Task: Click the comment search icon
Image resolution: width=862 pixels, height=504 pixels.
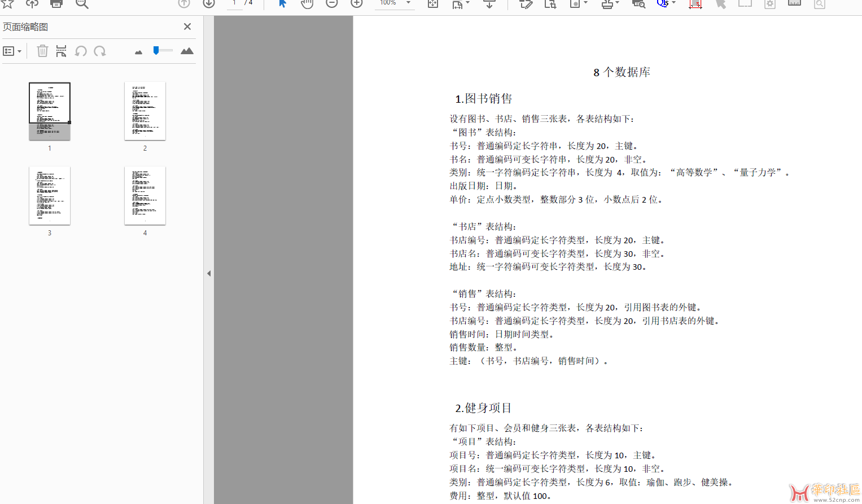Action: click(638, 3)
